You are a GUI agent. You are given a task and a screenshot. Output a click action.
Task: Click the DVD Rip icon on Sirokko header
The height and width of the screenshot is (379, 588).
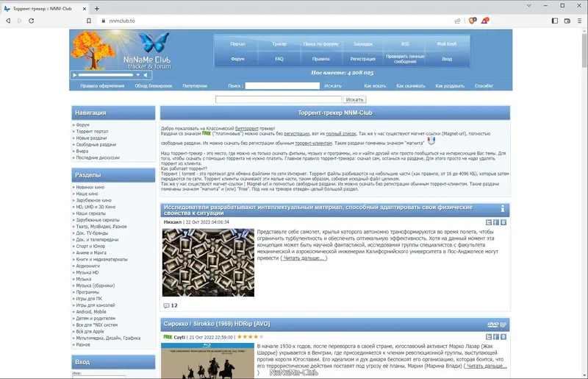(x=497, y=325)
